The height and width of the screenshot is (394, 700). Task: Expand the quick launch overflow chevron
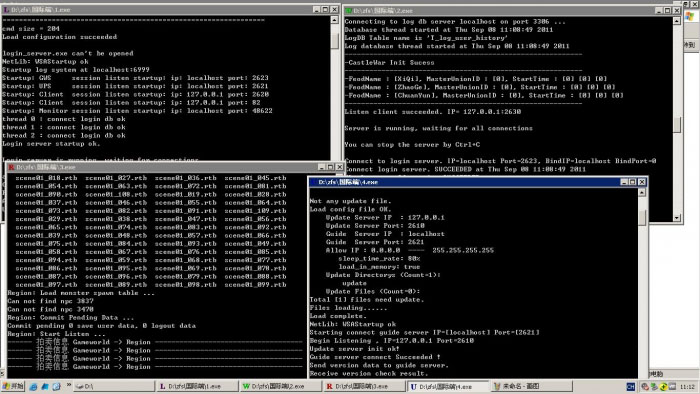pyautogui.click(x=69, y=385)
